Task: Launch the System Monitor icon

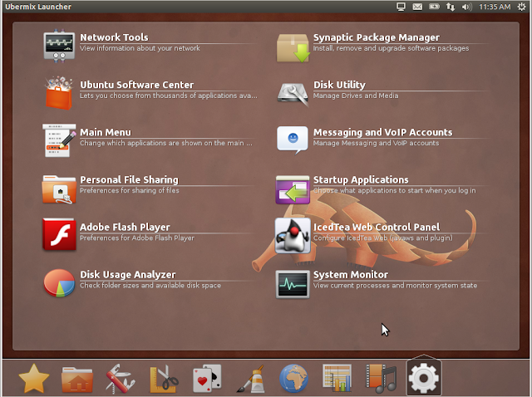Action: (x=293, y=284)
